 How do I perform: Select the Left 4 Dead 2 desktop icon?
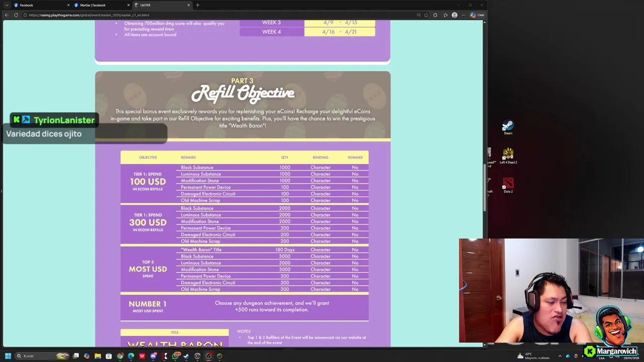click(x=508, y=156)
